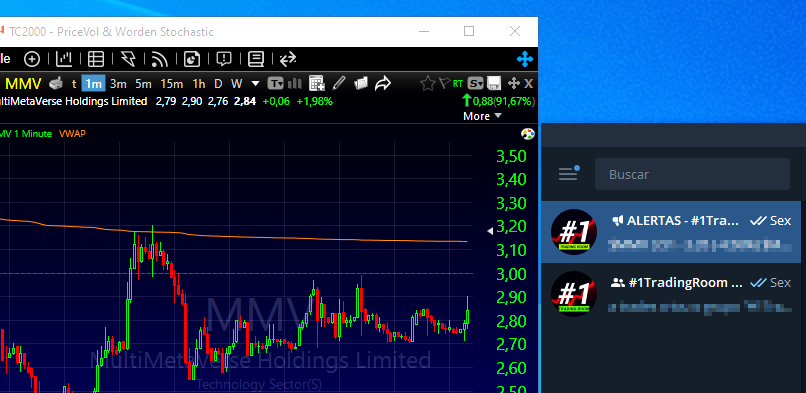Click the add new (plus circle) icon
The image size is (806, 393).
[x=32, y=60]
